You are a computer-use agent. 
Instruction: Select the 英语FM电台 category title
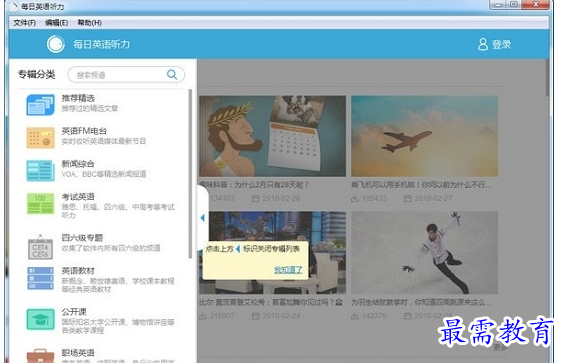click(84, 131)
